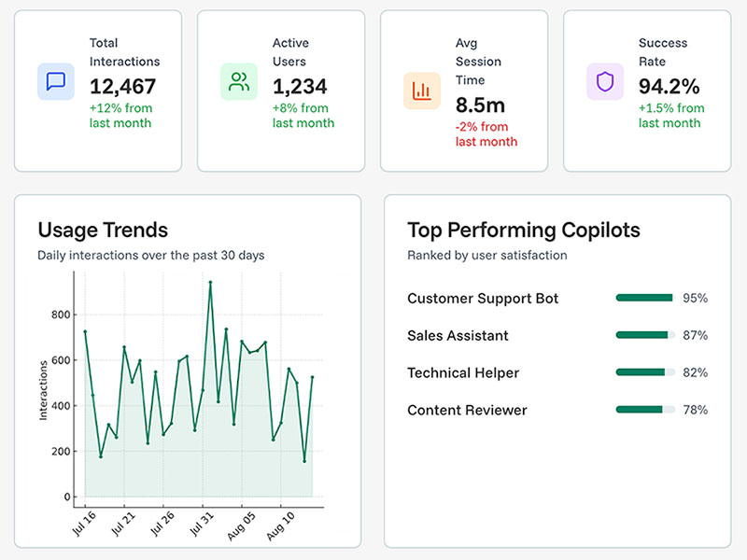Select the 12,467 total interactions value
747x560 pixels.
click(123, 87)
